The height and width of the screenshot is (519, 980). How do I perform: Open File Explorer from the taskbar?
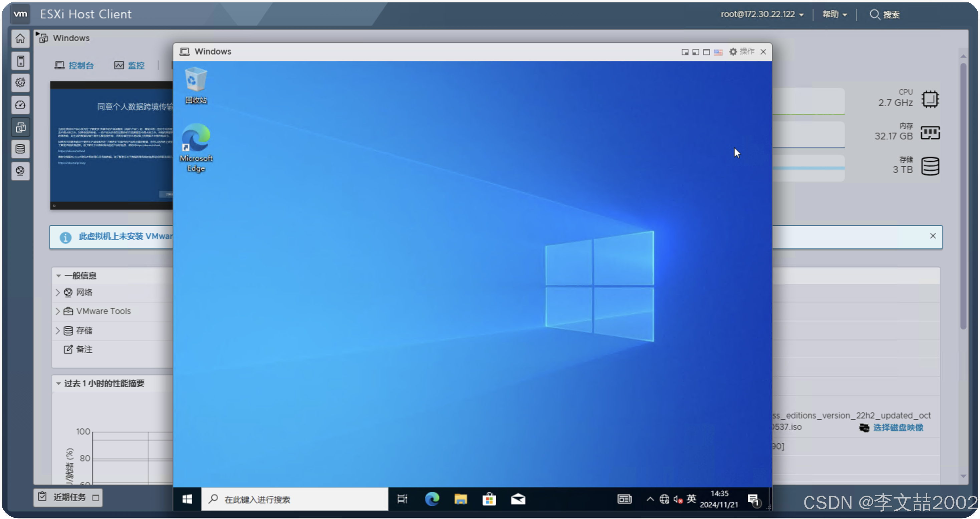[460, 499]
